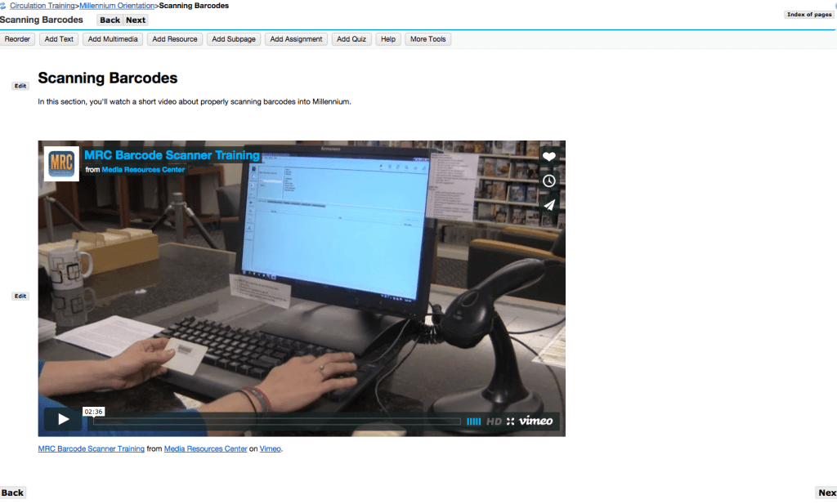This screenshot has height=504, width=837.
Task: Enter fullscreen mode on the video
Action: click(x=511, y=421)
